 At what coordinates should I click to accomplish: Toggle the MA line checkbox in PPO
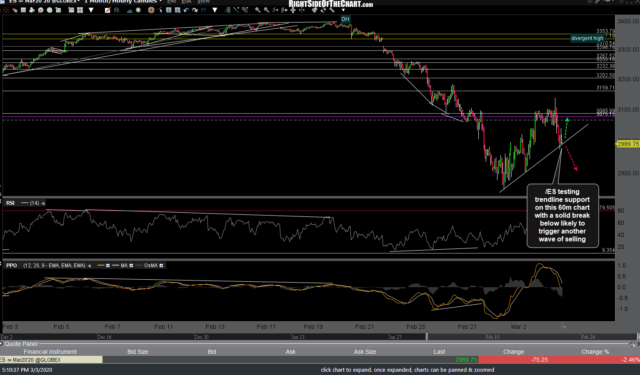coord(131,266)
